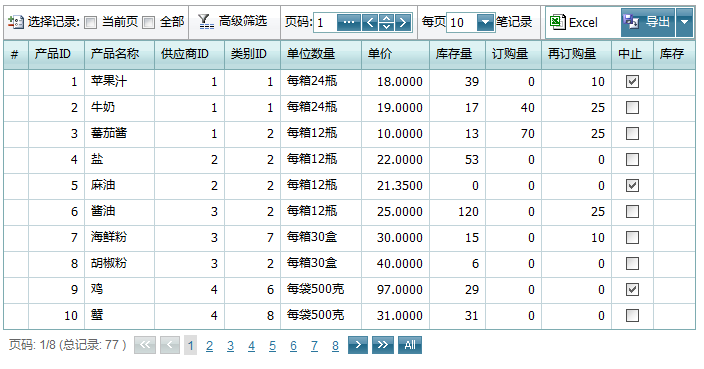Sort by 单价 column header
This screenshot has height=369, width=704.
click(396, 54)
